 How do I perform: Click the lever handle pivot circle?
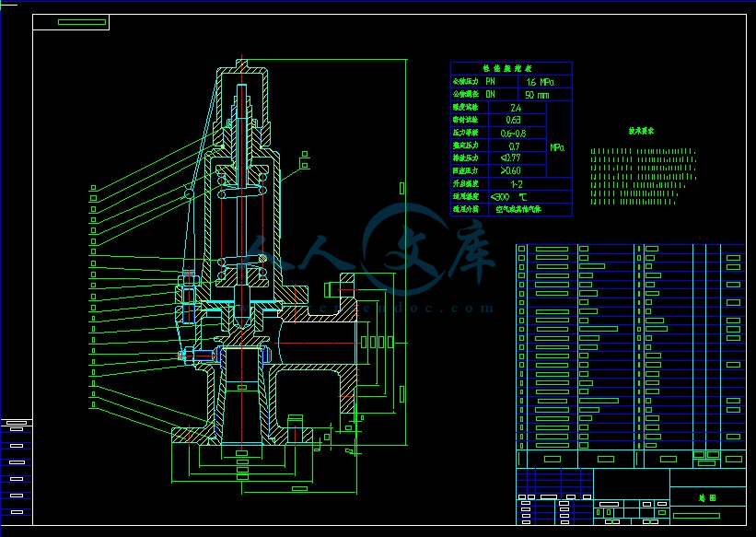pos(189,193)
